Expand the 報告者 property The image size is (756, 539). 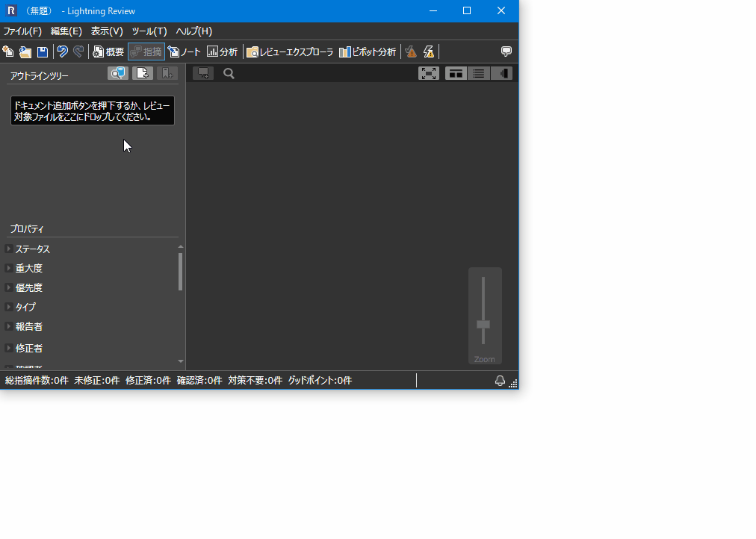[x=8, y=326]
